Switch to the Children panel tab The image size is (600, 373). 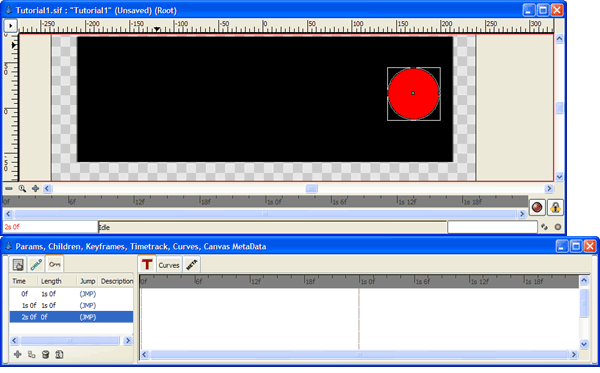click(x=36, y=264)
